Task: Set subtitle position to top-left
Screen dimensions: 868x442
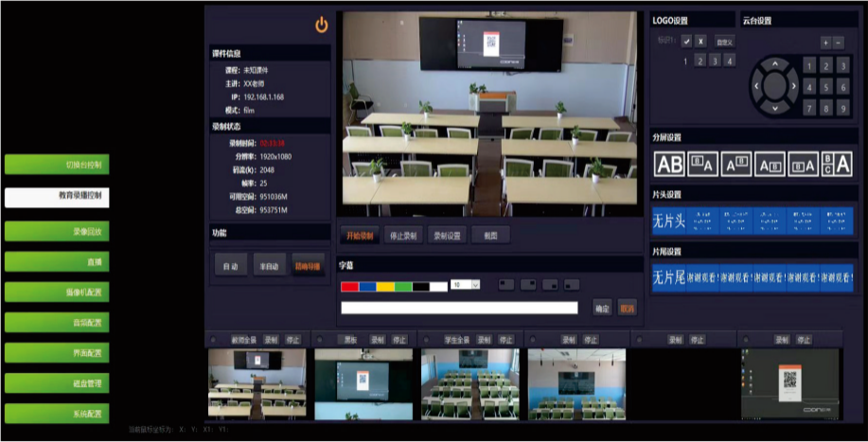Action: click(506, 284)
